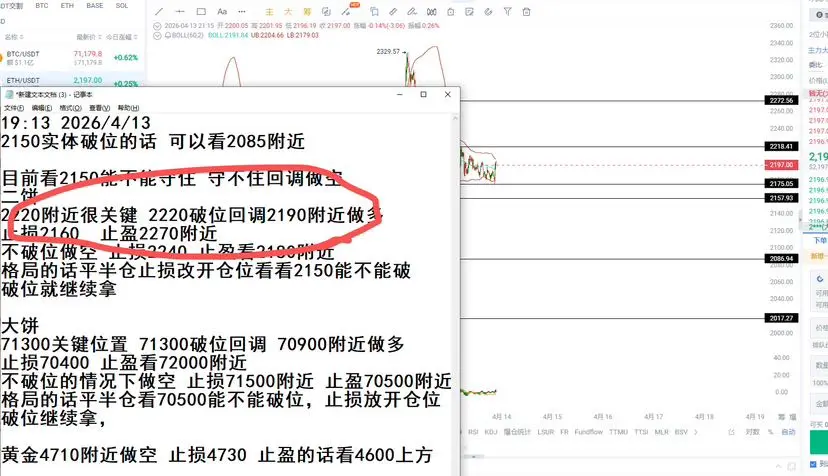Select the KDJ indicator tab
Image resolution: width=828 pixels, height=476 pixels.
pos(491,432)
